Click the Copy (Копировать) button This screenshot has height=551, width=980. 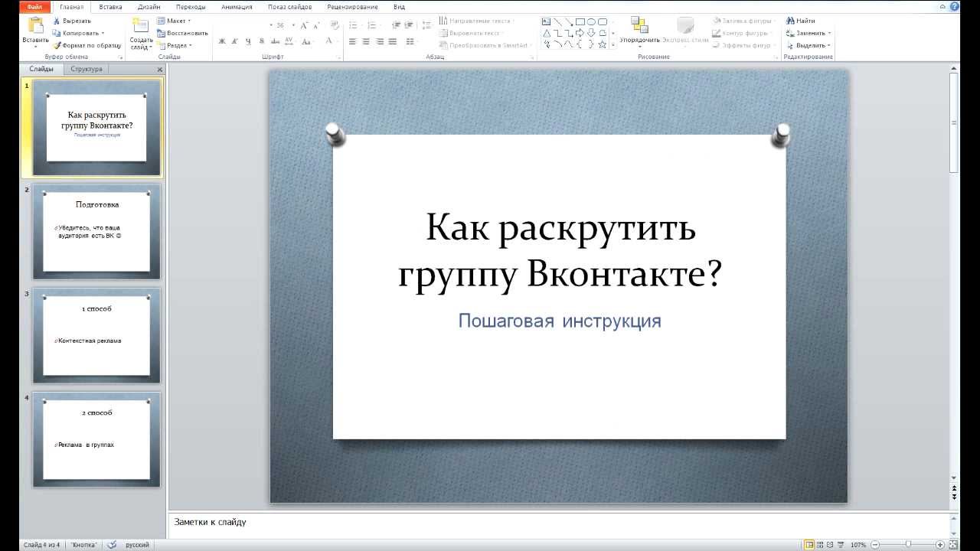pyautogui.click(x=77, y=33)
